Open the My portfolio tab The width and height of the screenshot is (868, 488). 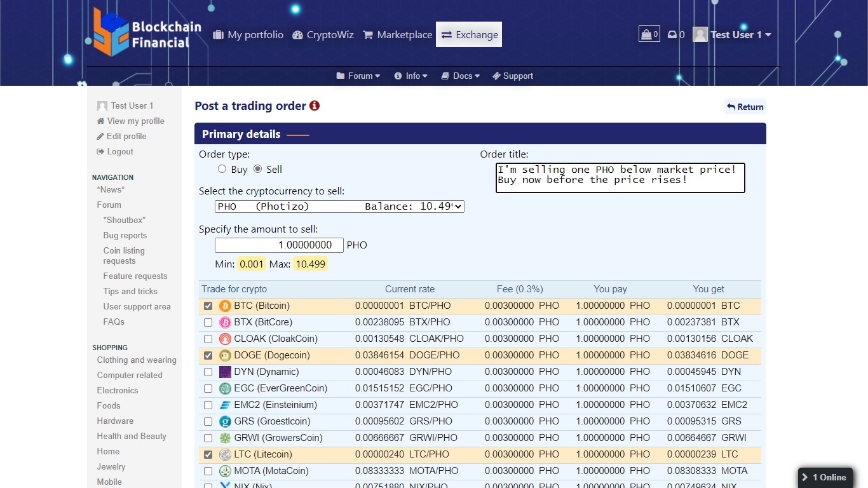pyautogui.click(x=248, y=35)
